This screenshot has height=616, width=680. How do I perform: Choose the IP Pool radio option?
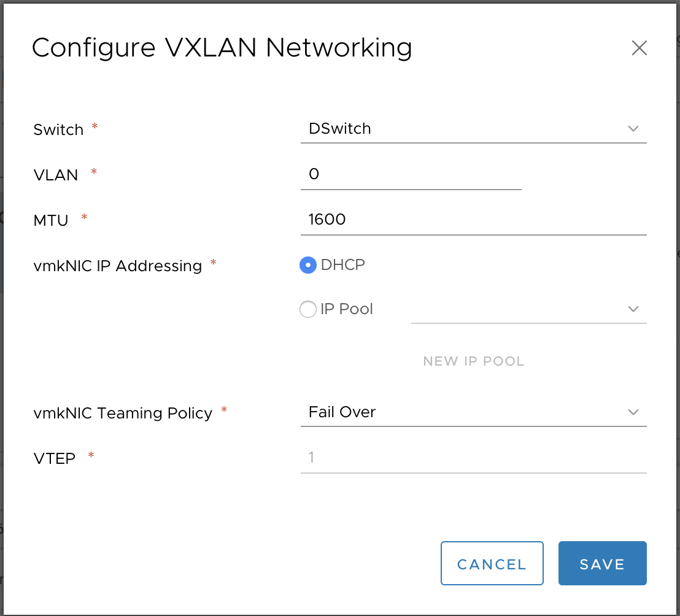coord(307,309)
